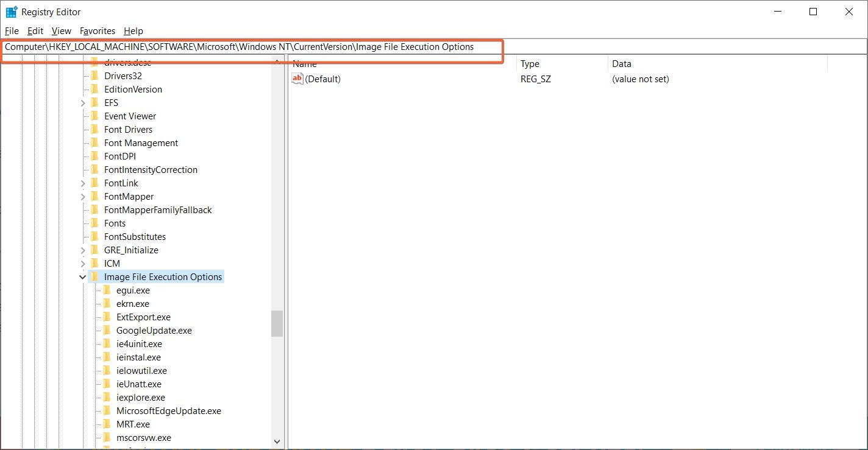The width and height of the screenshot is (868, 450).
Task: Open the File menu
Action: (x=12, y=30)
